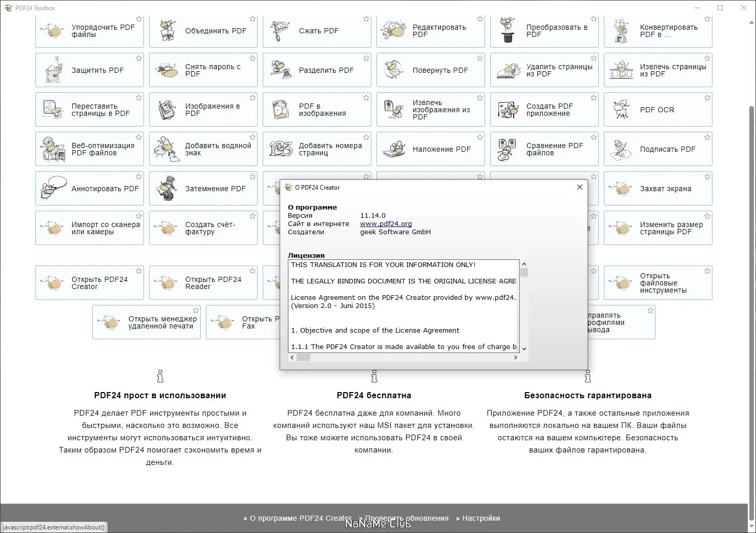Star the Объединить PDF tile
This screenshot has width=756, height=533.
click(x=253, y=19)
